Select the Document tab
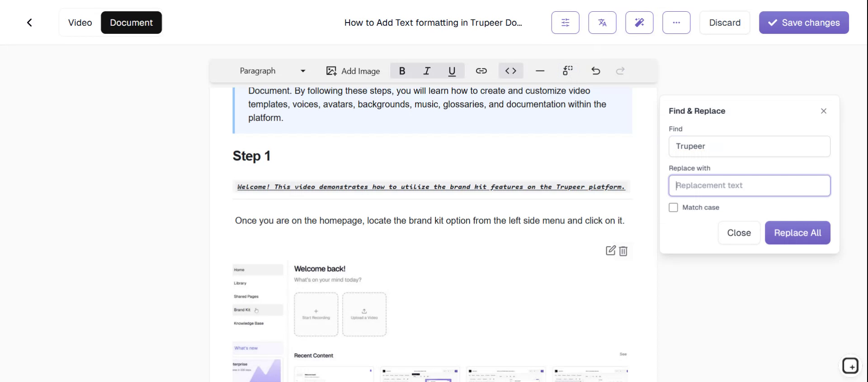Screen dimensions: 868x382 tap(131, 23)
